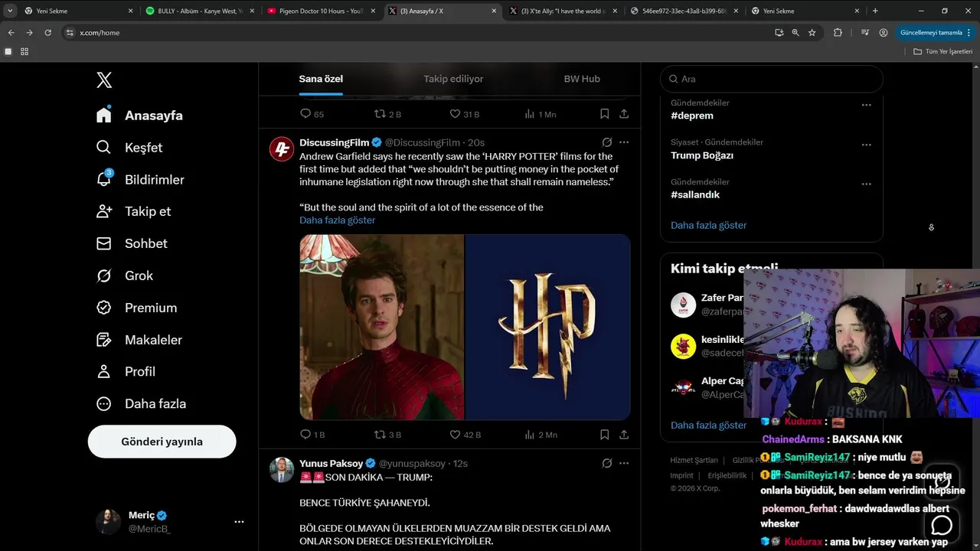Open options for #deprem trend
Viewport: 980px width, 551px height.
[866, 105]
